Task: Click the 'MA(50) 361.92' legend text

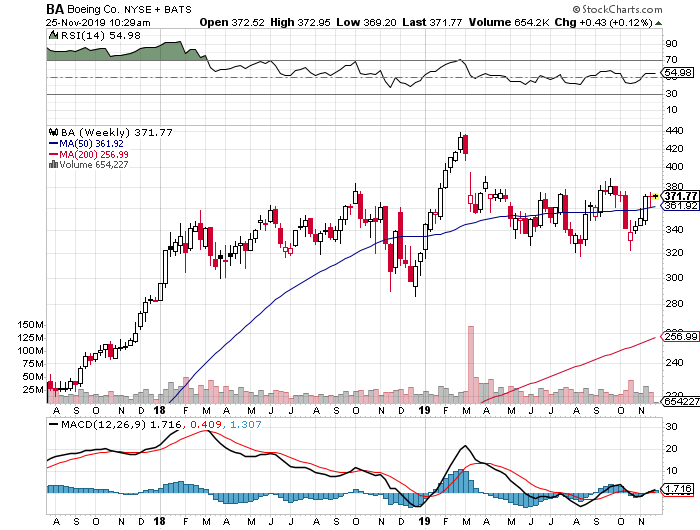Action: (91, 144)
